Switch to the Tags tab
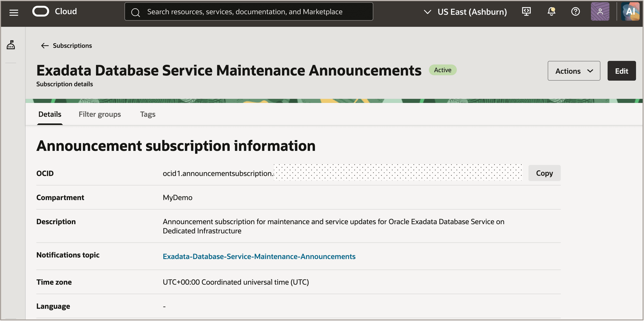Image resolution: width=644 pixels, height=321 pixels. [147, 114]
